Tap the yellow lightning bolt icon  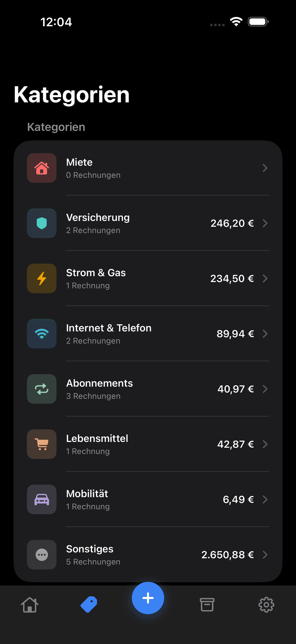coord(42,278)
